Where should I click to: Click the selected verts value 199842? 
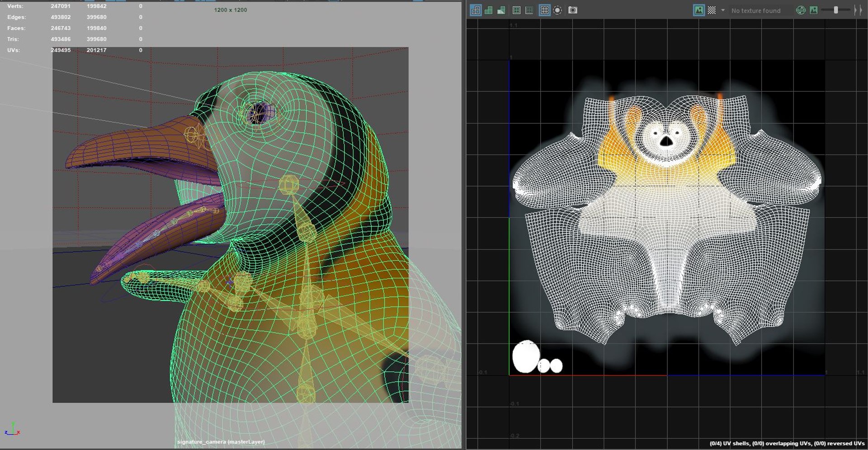[96, 6]
